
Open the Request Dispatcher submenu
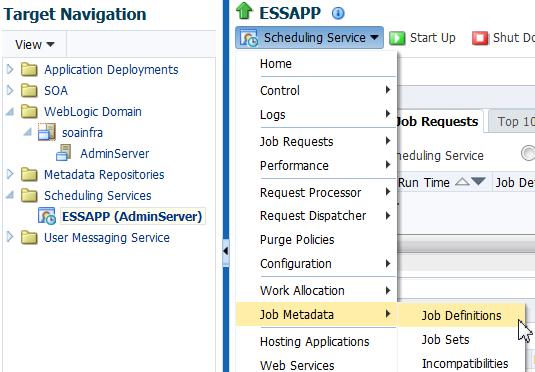tap(316, 216)
